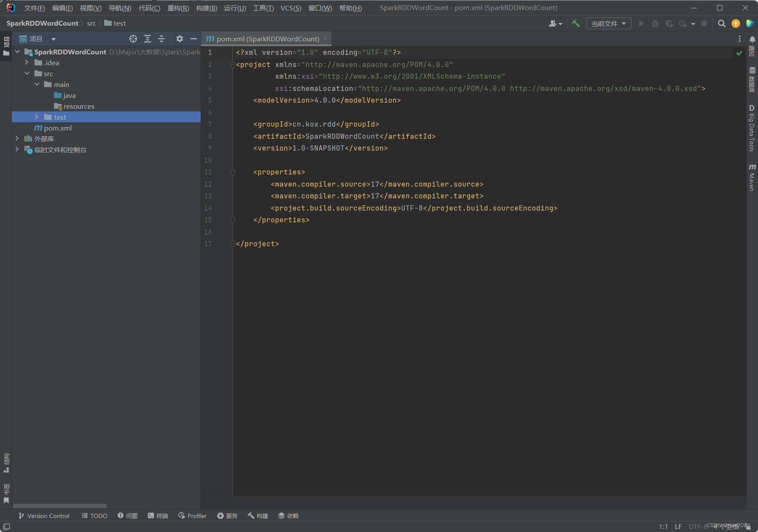Open the 视图(V) menu
This screenshot has height=532, width=758.
click(x=91, y=8)
